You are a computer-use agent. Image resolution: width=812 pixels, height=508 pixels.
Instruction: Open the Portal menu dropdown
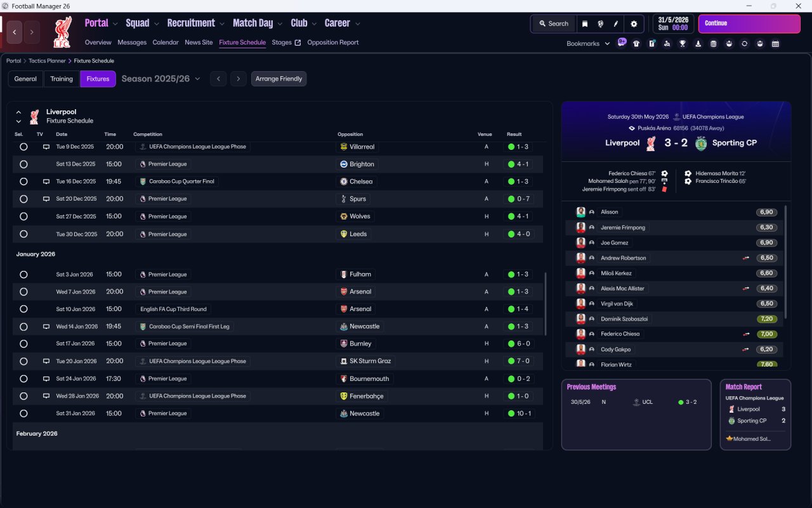coord(101,23)
